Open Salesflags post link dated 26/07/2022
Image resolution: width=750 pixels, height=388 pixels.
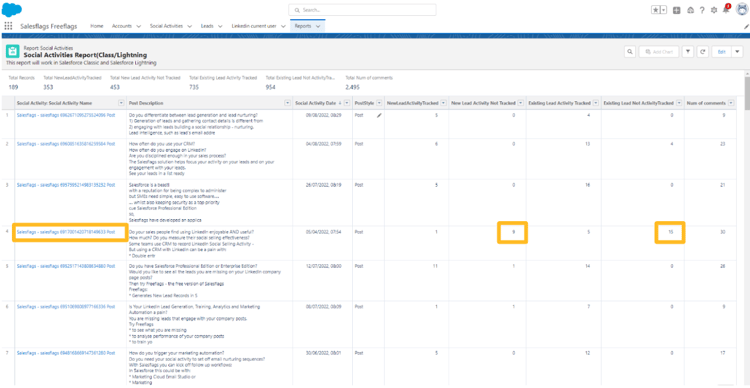[66, 184]
